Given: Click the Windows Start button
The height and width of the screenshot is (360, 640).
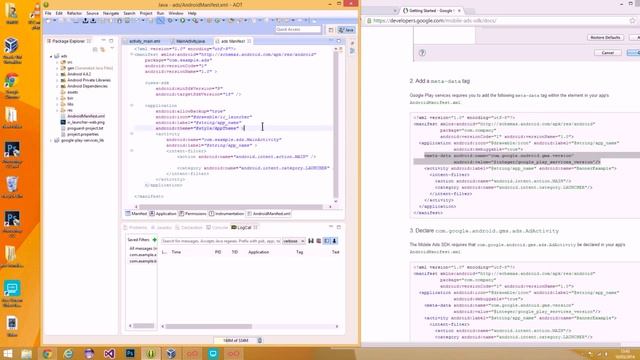Looking at the screenshot, I should coord(8,353).
